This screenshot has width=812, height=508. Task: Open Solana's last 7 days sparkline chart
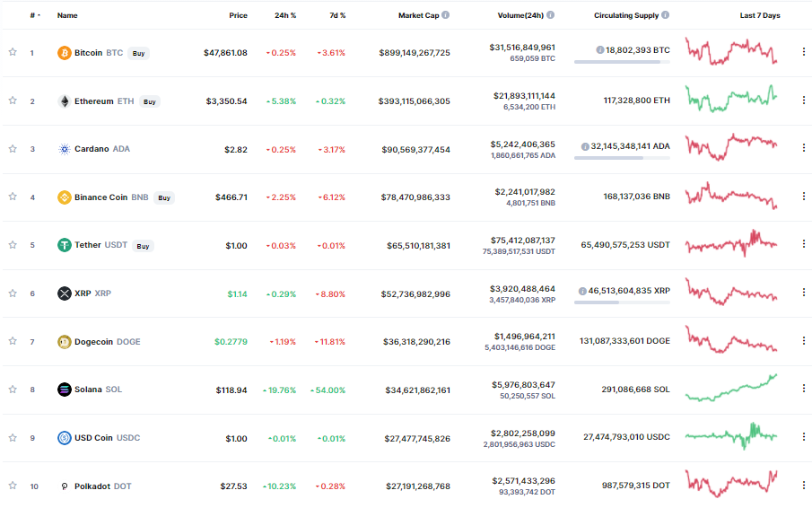731,388
